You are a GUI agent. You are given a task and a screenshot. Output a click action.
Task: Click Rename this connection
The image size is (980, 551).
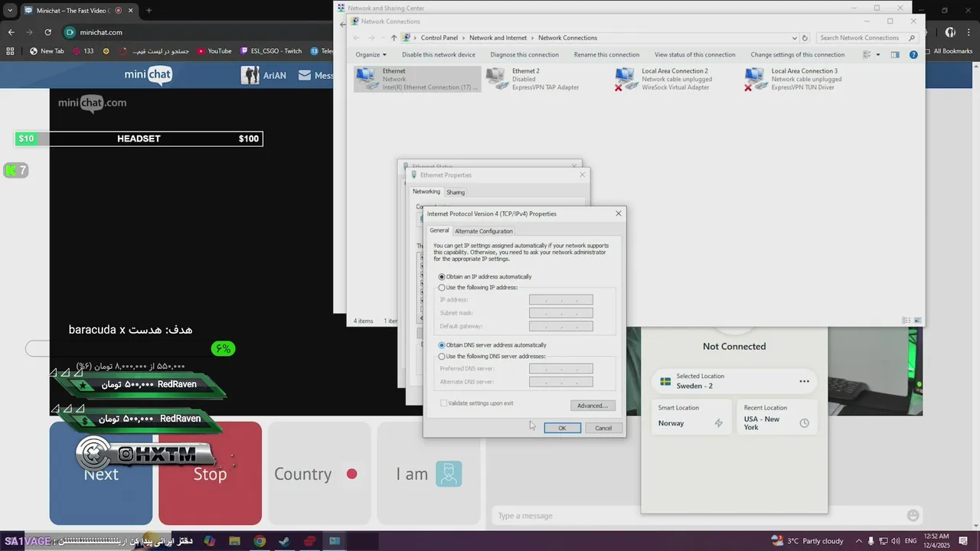click(x=606, y=54)
